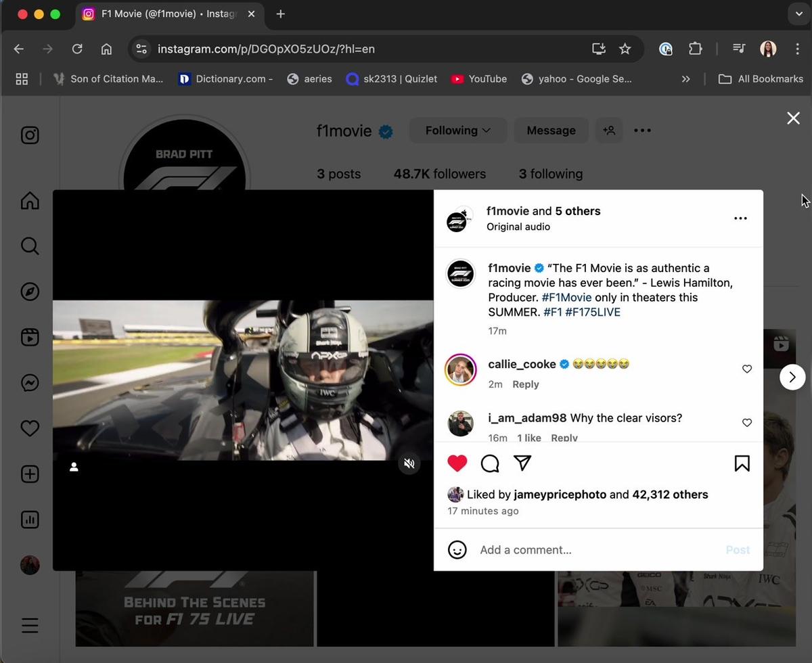Close F1 Movie Instagram tab
Viewport: 812px width, 663px height.
pyautogui.click(x=251, y=14)
